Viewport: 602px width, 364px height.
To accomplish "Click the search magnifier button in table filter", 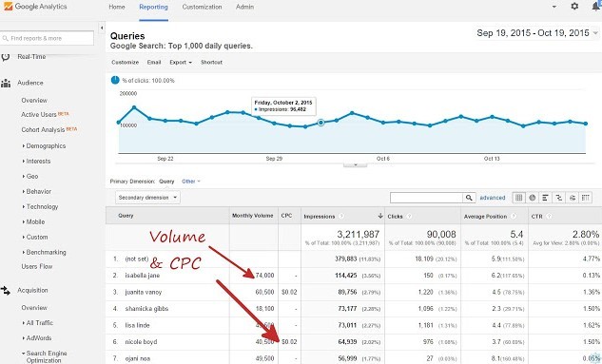I will 469,198.
